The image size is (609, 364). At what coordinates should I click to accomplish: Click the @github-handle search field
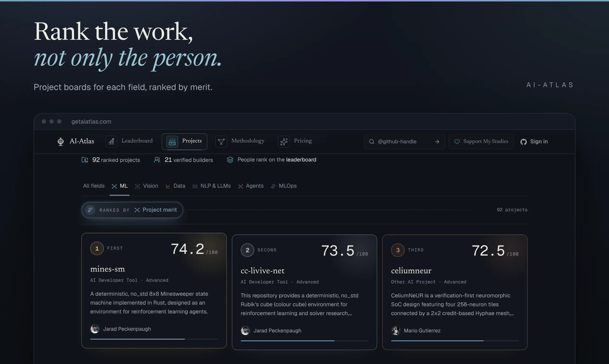pos(404,142)
